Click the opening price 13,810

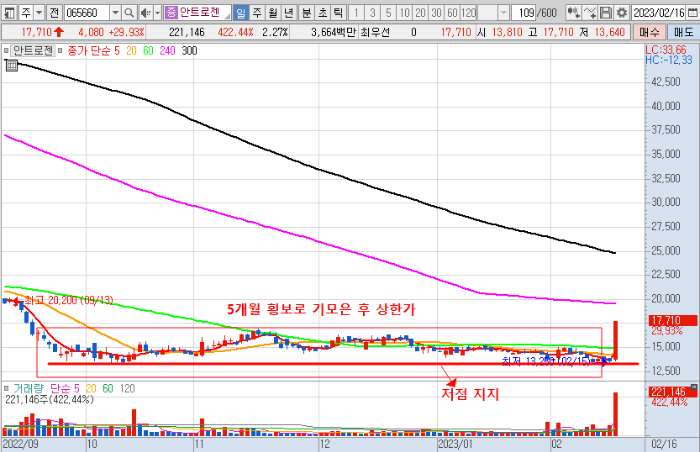[x=508, y=32]
